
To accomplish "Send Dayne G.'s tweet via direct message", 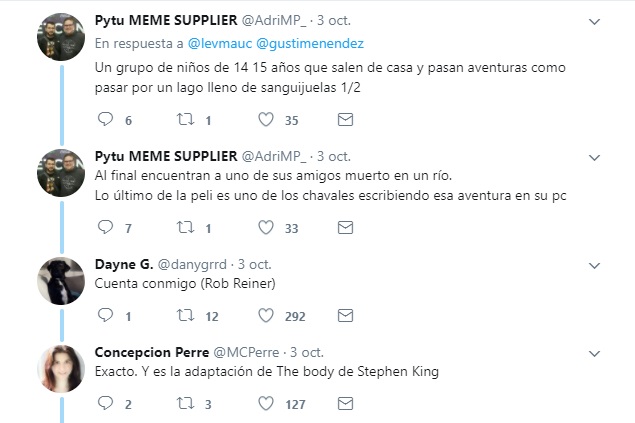I will 345,316.
